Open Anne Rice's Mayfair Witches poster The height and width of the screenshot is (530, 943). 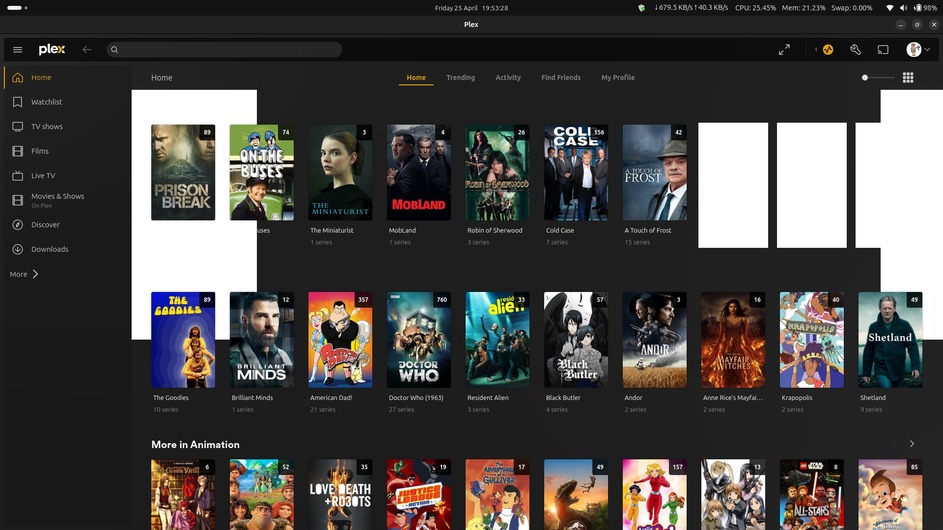(x=733, y=340)
